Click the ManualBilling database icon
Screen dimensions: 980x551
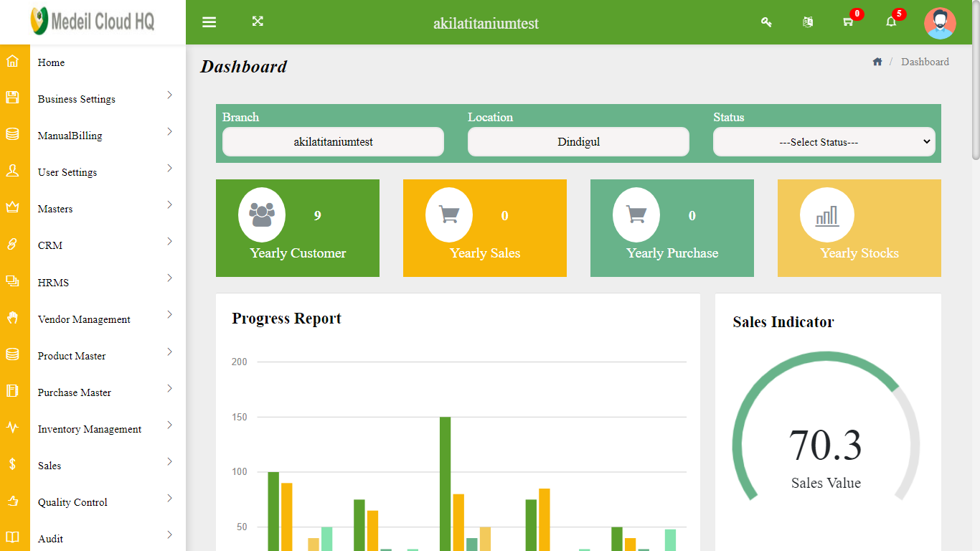tap(12, 134)
